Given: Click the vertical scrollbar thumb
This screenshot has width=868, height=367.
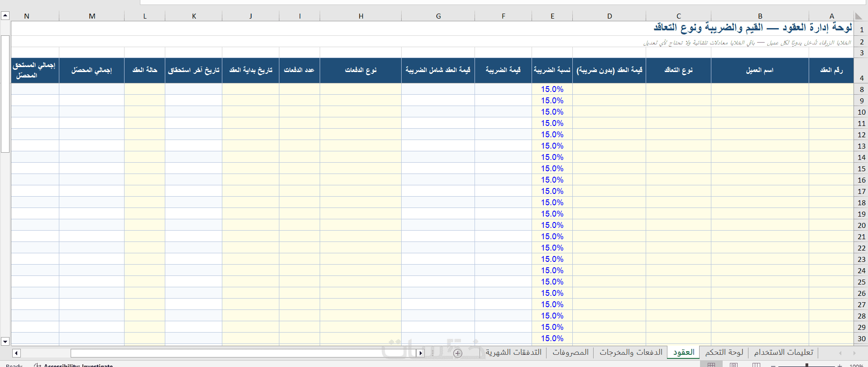Looking at the screenshot, I should pos(5,94).
